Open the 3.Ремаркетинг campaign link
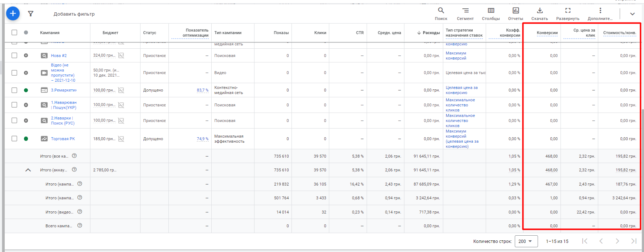This screenshot has width=644, height=252. point(64,90)
